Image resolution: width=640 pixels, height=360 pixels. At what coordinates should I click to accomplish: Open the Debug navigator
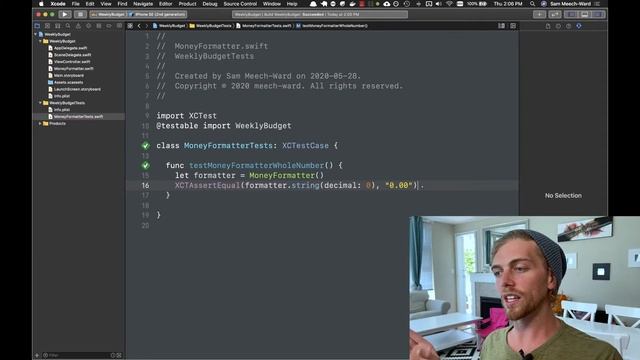[98, 26]
